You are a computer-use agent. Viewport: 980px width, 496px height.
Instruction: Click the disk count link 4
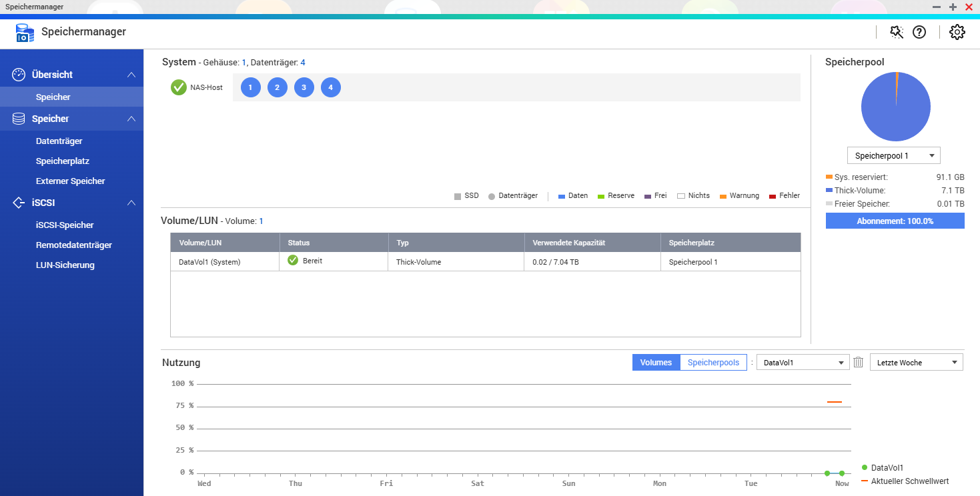(303, 63)
